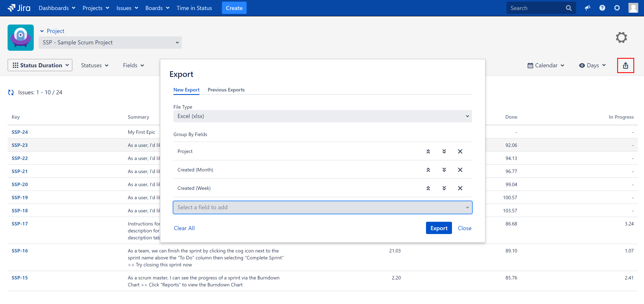This screenshot has width=644, height=304.
Task: Click the export share icon
Action: (x=625, y=65)
